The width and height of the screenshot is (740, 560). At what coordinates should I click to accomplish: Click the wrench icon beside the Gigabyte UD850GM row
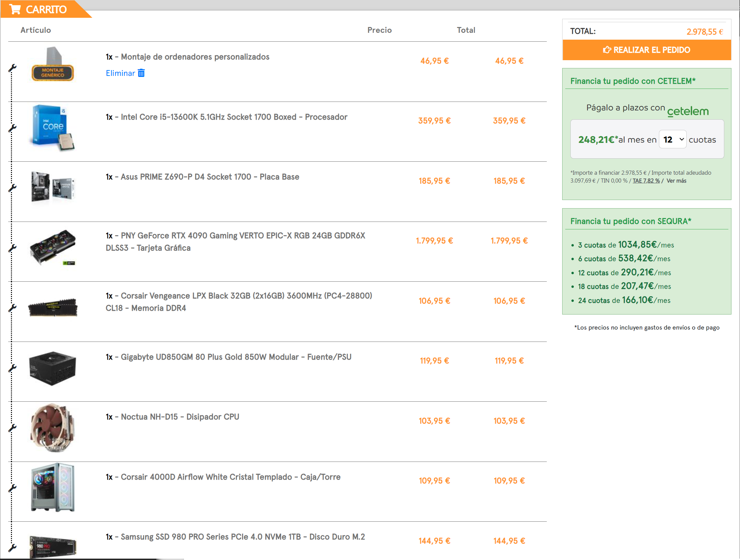12,368
